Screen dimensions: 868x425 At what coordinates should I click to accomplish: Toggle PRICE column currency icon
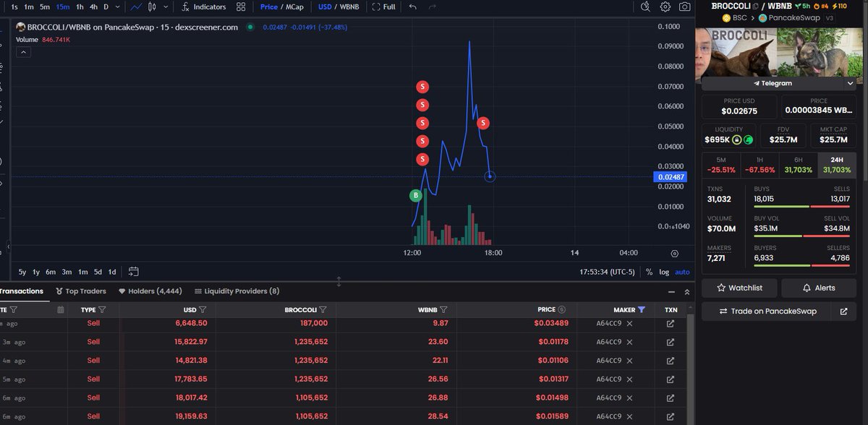[562, 309]
